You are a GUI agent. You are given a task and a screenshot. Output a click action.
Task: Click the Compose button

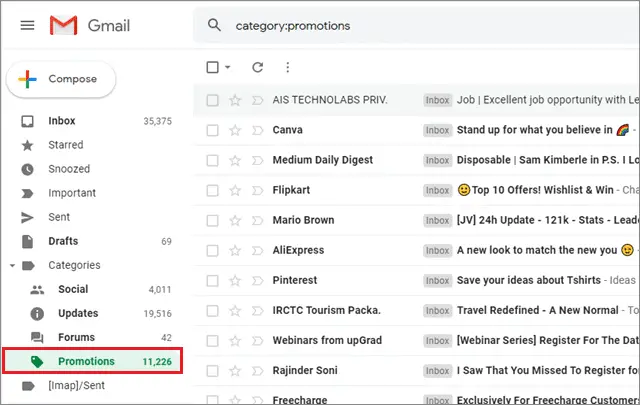tap(61, 79)
